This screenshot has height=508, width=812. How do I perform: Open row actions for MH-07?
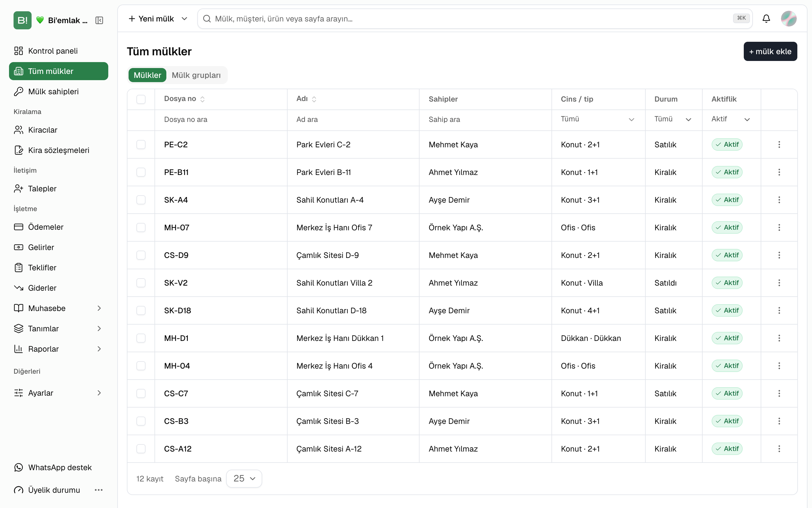point(779,227)
